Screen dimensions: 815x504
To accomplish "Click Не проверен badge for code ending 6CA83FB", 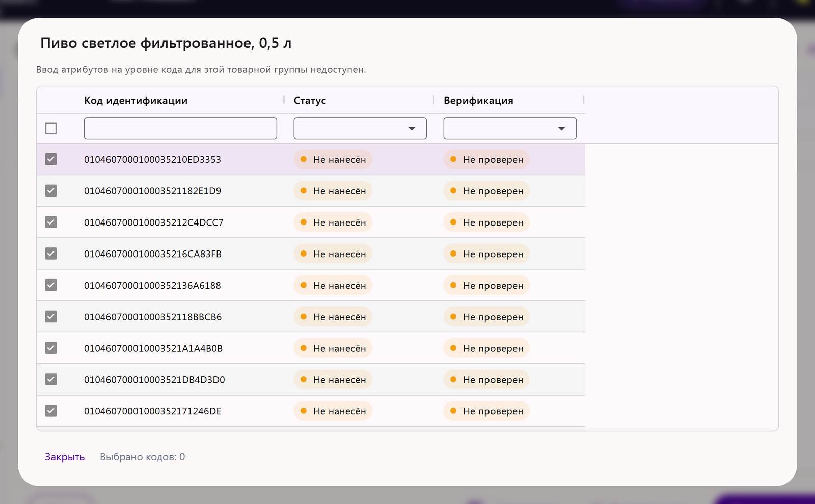I will [486, 254].
